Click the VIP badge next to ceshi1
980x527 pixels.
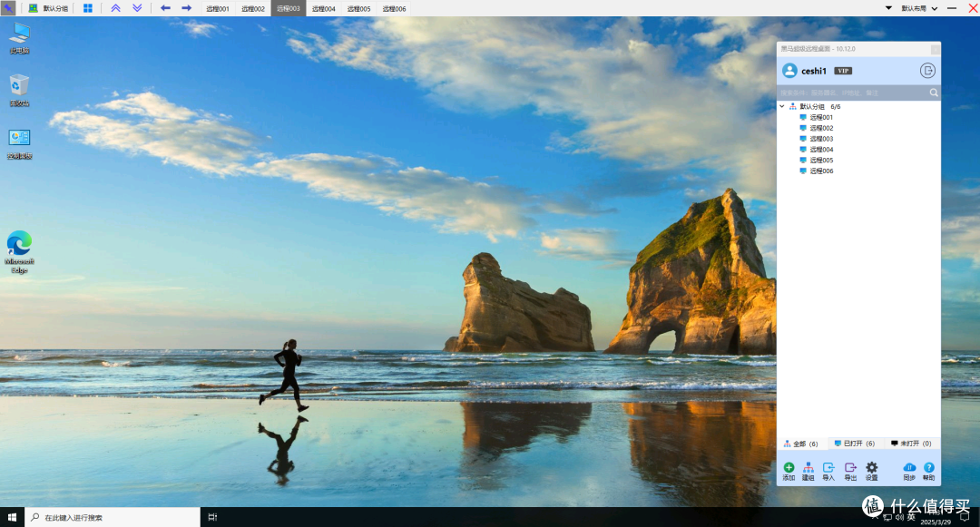point(843,71)
